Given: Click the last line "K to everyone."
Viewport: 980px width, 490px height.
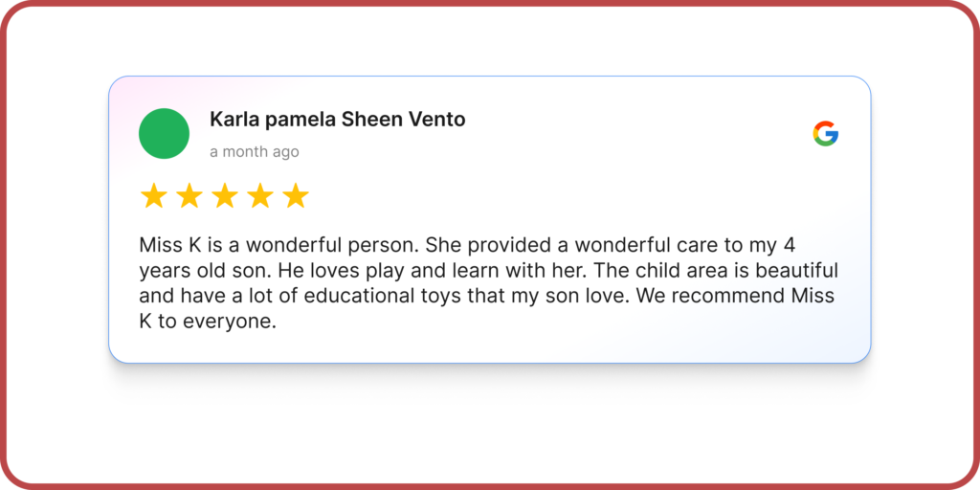Looking at the screenshot, I should (x=207, y=323).
